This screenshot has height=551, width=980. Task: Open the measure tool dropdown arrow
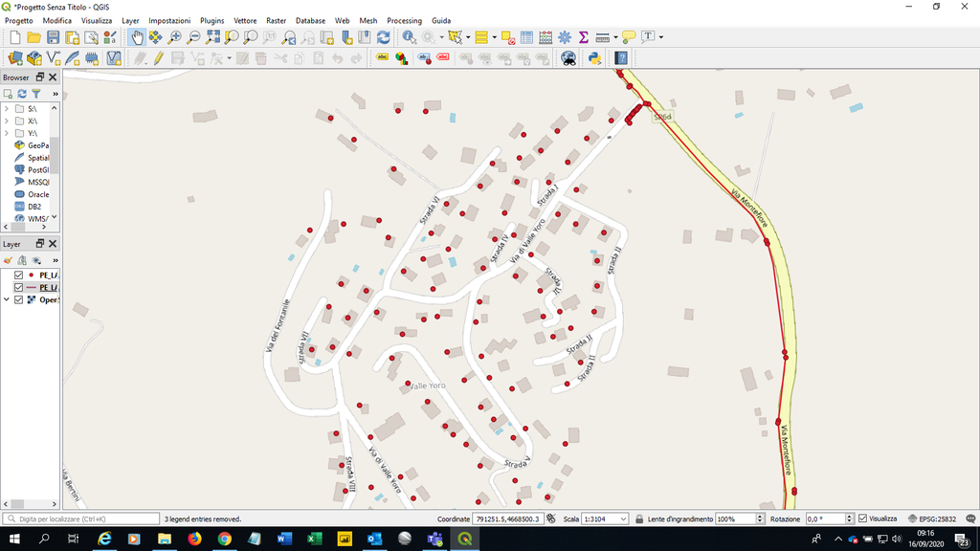pos(614,37)
